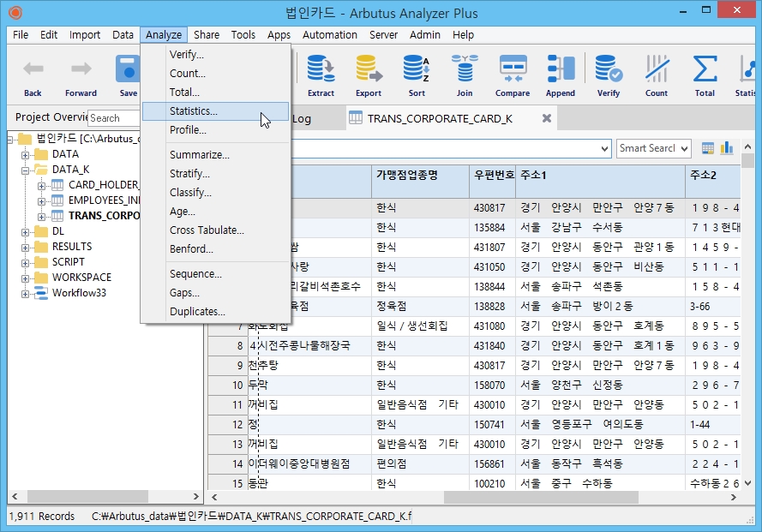762x532 pixels.
Task: Click the scroll down arrow of data table
Action: tap(747, 483)
